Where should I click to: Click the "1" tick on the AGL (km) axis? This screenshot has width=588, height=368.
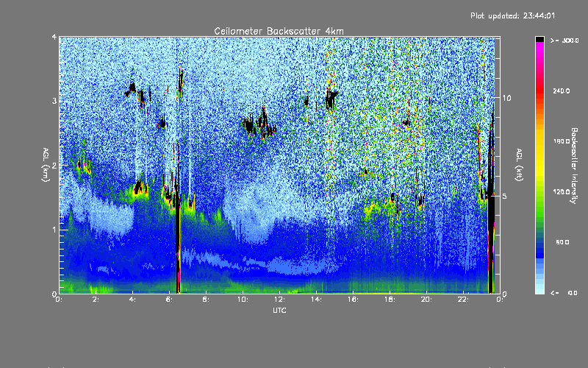(54, 230)
